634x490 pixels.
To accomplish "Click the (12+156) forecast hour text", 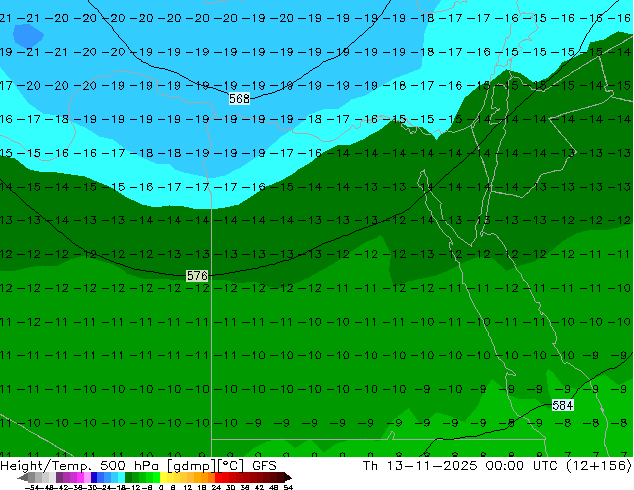I will [x=598, y=466].
